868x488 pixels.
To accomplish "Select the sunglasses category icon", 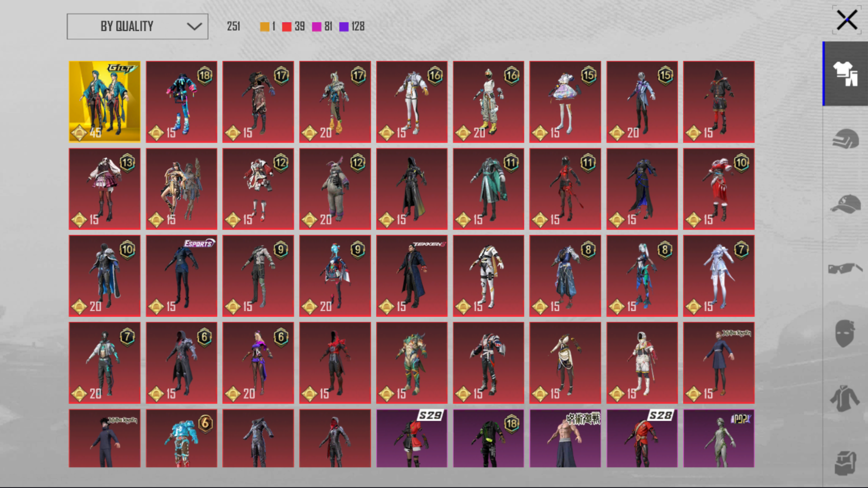I will tap(845, 268).
